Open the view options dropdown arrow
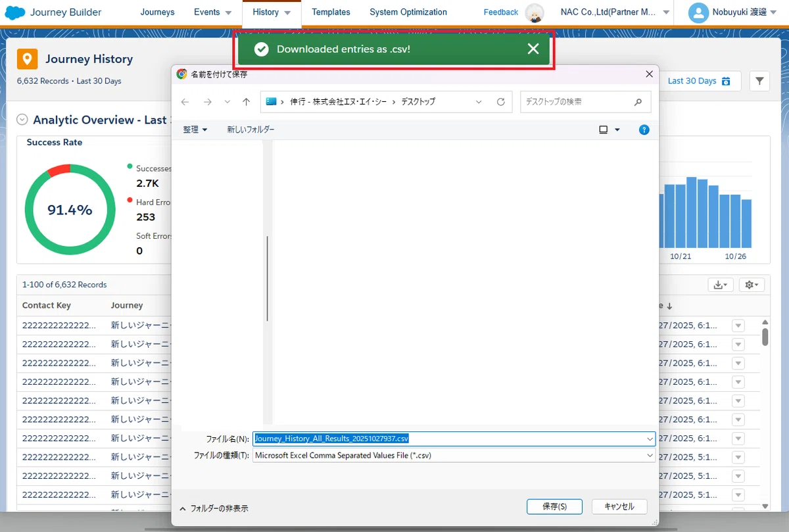Viewport: 789px width, 532px height. 617,130
